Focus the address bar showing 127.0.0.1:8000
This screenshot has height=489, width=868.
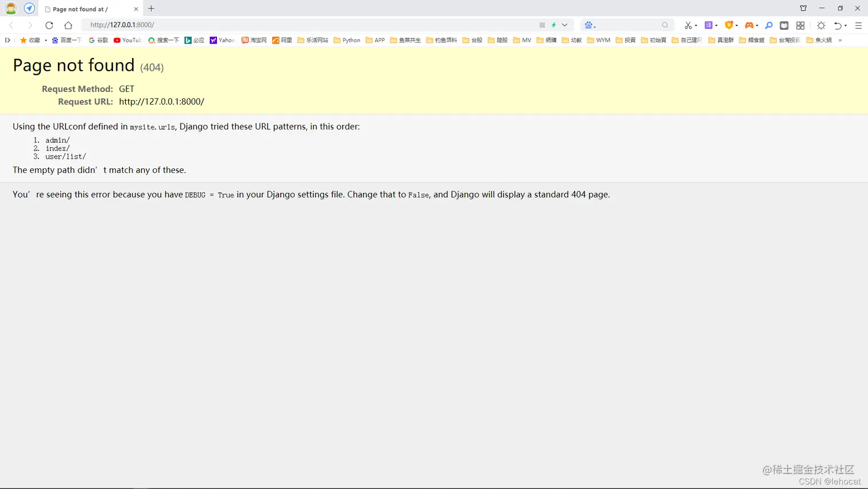[x=310, y=25]
